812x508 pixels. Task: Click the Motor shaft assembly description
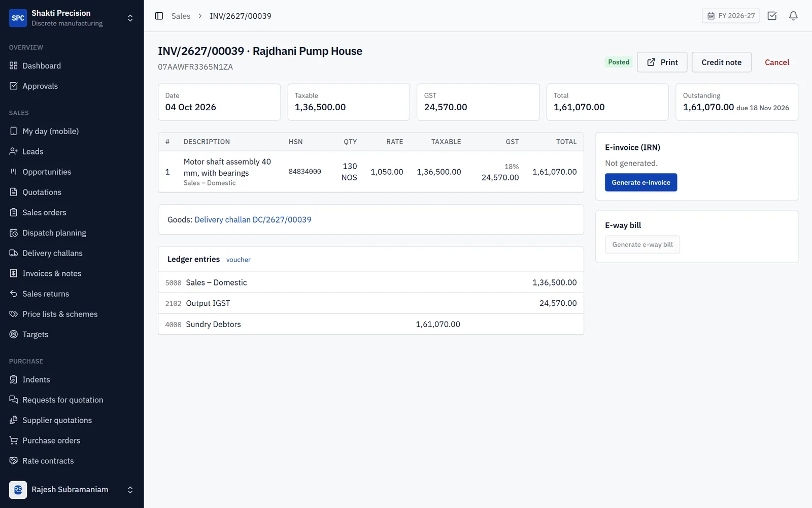(227, 167)
